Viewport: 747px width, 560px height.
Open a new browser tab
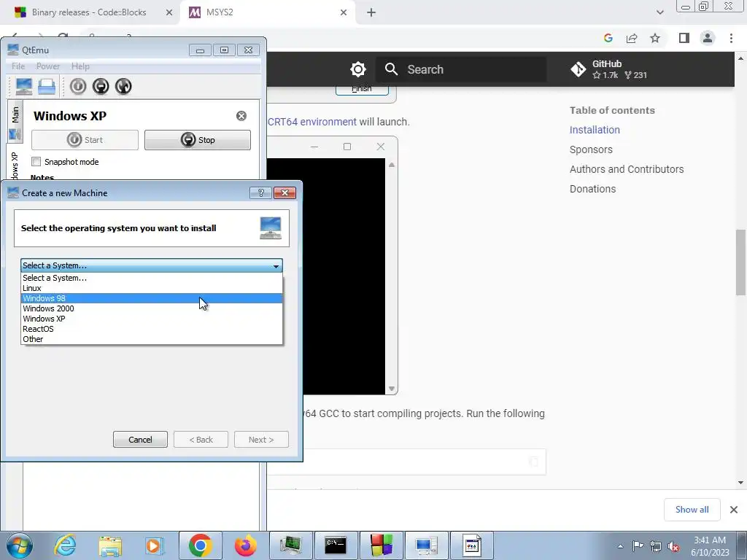tap(371, 12)
